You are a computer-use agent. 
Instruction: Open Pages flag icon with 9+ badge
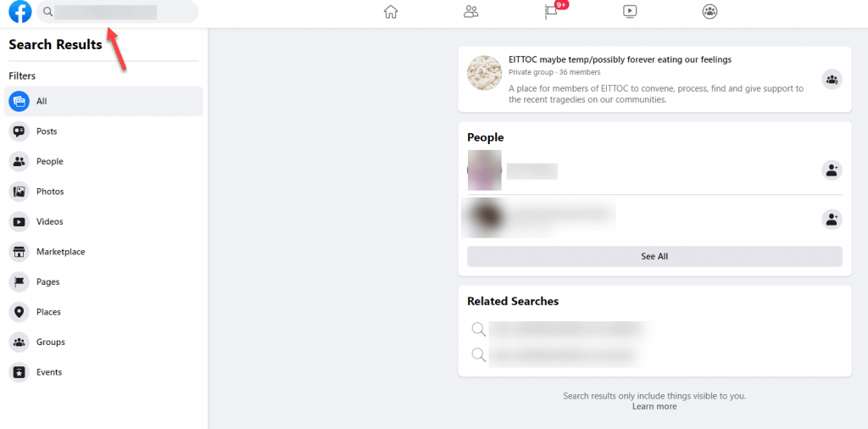pyautogui.click(x=551, y=12)
